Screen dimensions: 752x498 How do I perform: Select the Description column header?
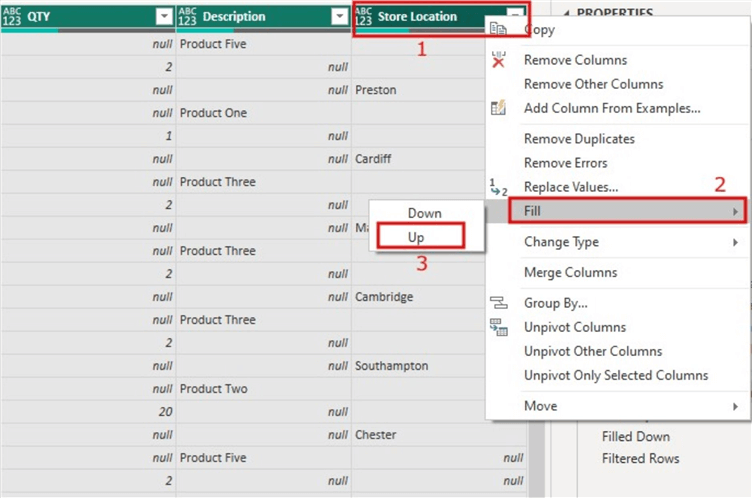[264, 16]
